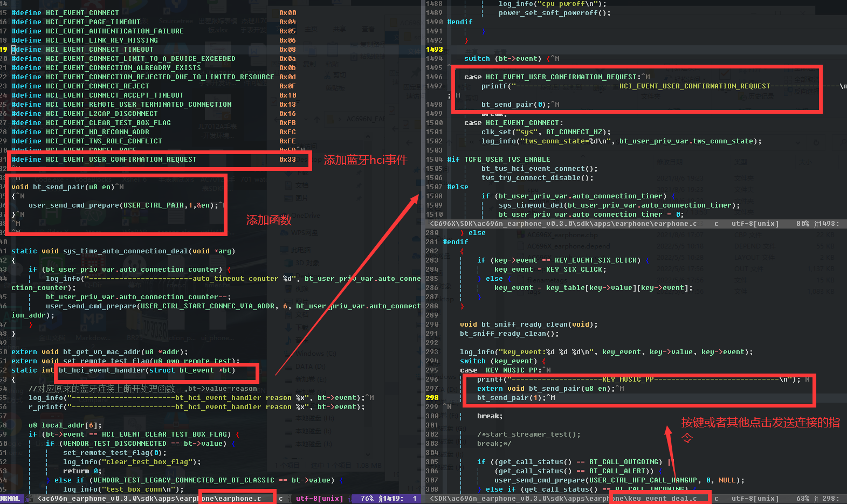
Task: Click the 63% indicator in key_event_deal.c status line
Action: pyautogui.click(x=803, y=499)
